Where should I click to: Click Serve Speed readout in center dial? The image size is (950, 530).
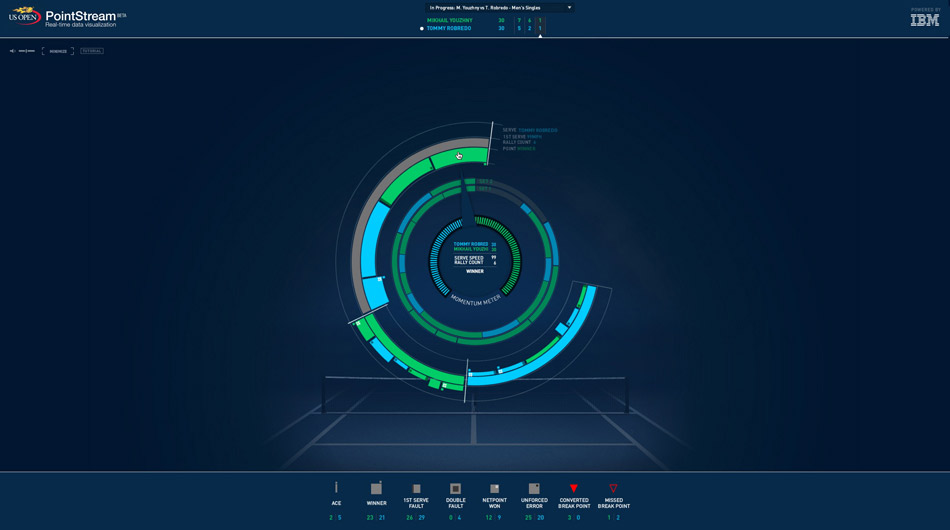pos(475,257)
